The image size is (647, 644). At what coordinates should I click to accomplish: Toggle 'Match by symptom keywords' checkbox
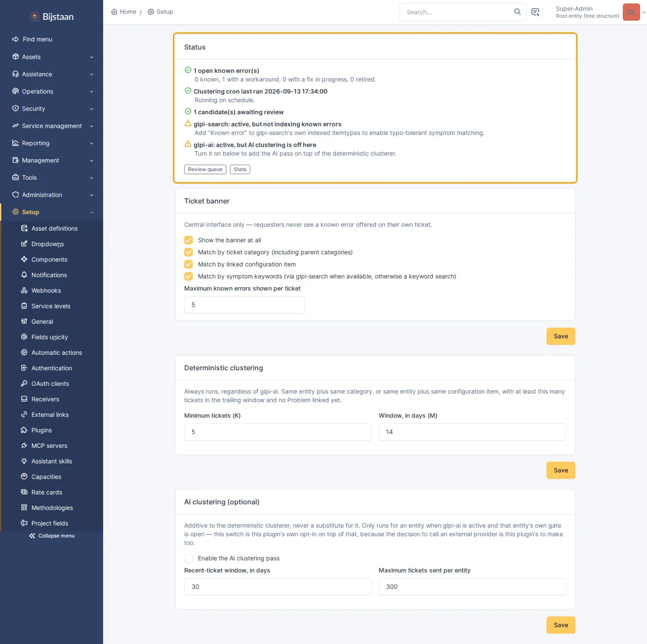point(188,276)
